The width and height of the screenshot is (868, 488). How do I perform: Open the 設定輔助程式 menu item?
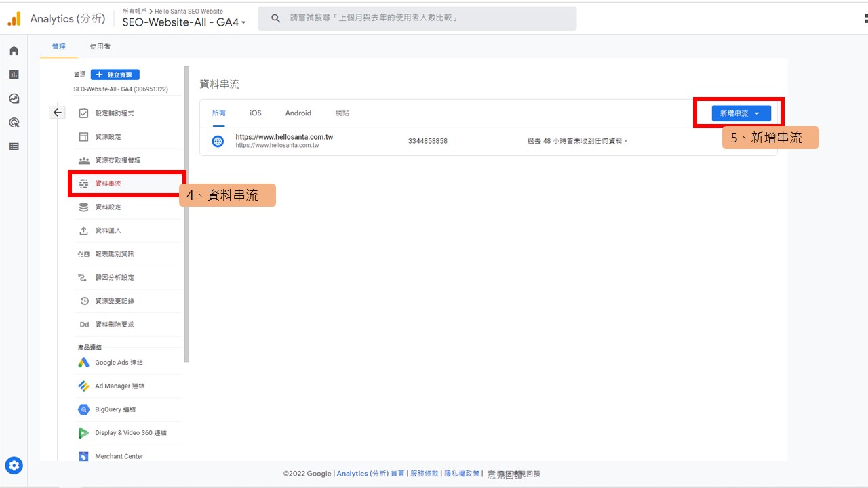pos(128,113)
